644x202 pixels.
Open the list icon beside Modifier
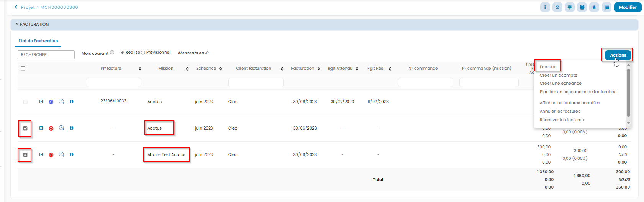606,7
